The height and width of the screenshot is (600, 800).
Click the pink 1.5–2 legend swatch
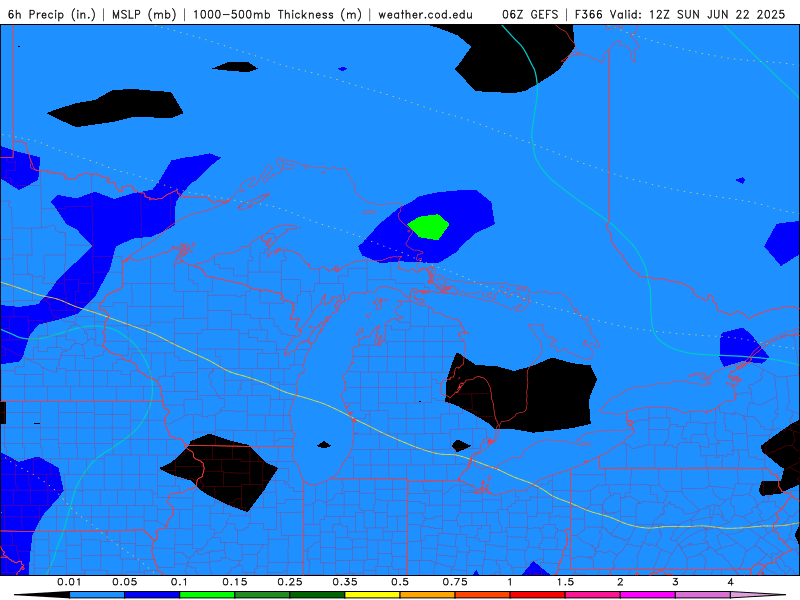click(x=593, y=595)
